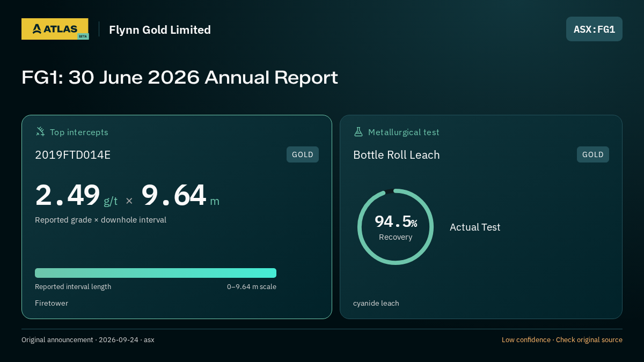Click the ASX:FG1 ticker badge
This screenshot has width=644, height=362.
pyautogui.click(x=594, y=29)
